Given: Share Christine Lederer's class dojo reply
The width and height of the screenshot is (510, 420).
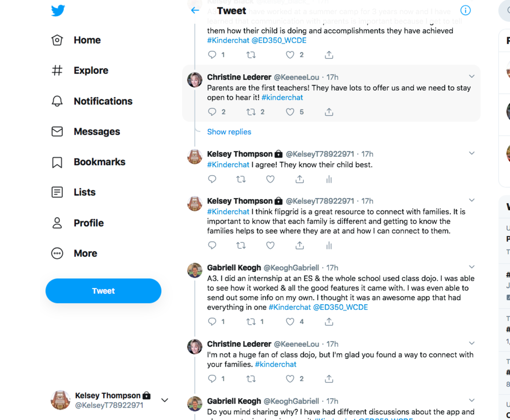Looking at the screenshot, I should 329,379.
